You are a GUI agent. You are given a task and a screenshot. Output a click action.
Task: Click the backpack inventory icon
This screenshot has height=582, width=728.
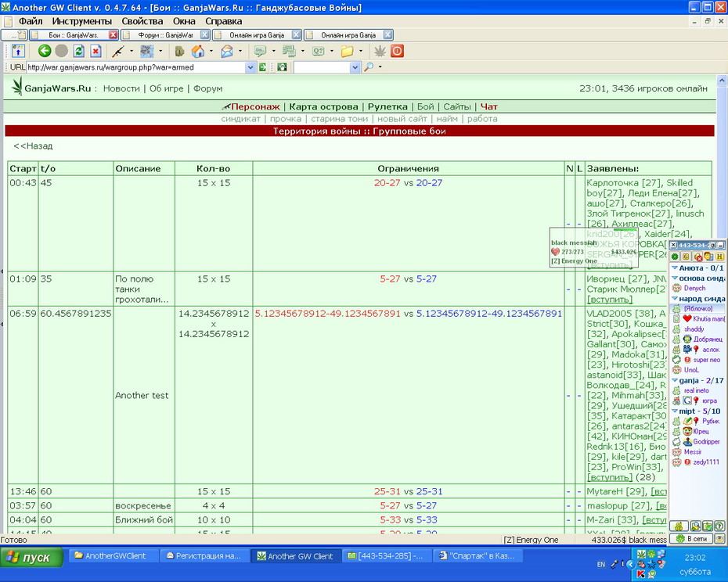180,51
